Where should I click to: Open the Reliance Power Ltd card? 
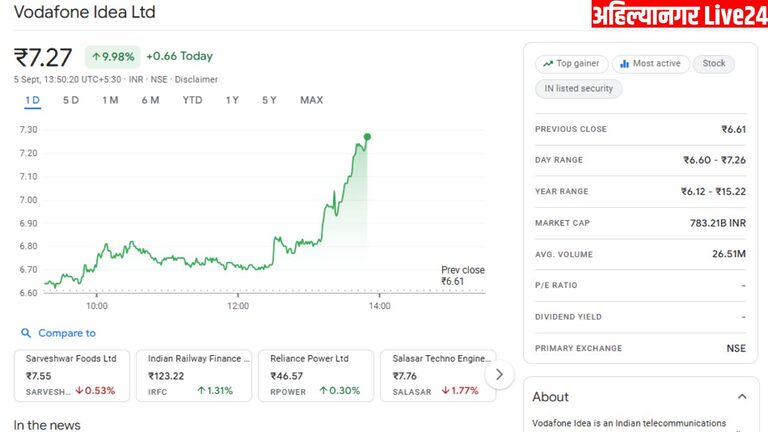coord(315,375)
